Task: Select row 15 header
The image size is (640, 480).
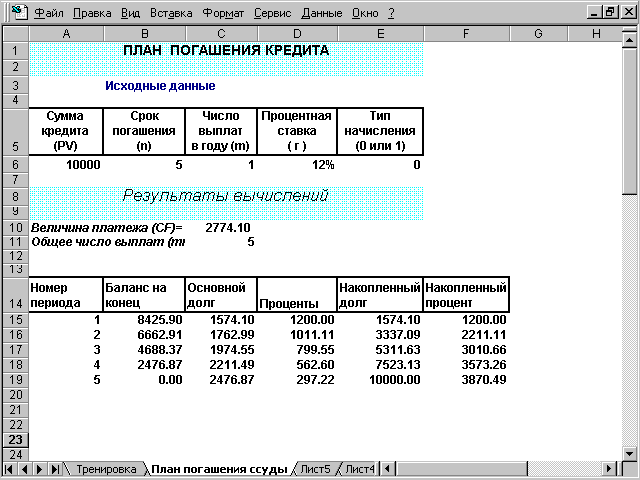Action: point(16,320)
